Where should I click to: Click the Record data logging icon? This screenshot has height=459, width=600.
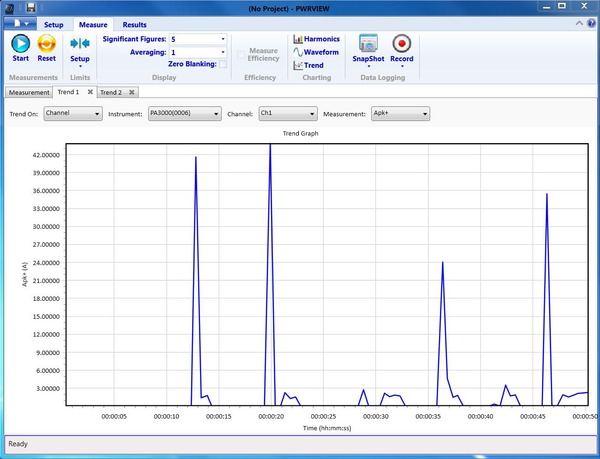[402, 44]
